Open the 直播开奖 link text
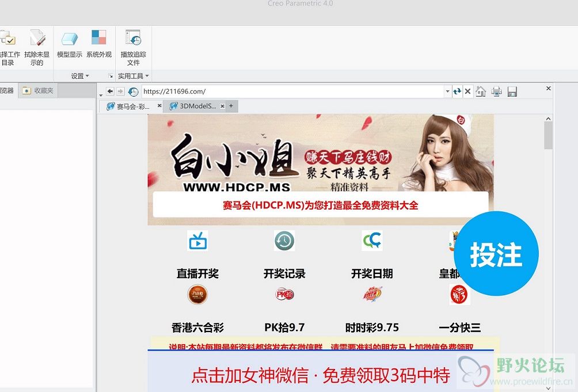Screen dimensions: 578x392 click(x=197, y=273)
